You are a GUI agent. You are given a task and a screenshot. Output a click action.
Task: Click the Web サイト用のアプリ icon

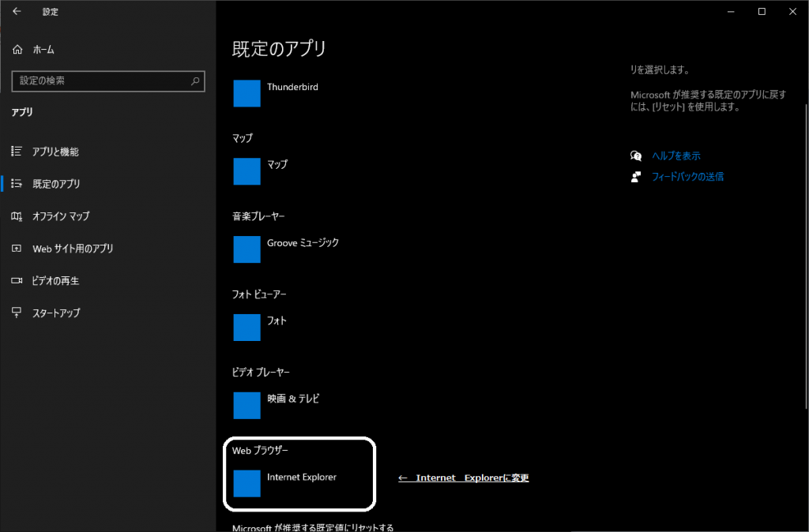[17, 249]
